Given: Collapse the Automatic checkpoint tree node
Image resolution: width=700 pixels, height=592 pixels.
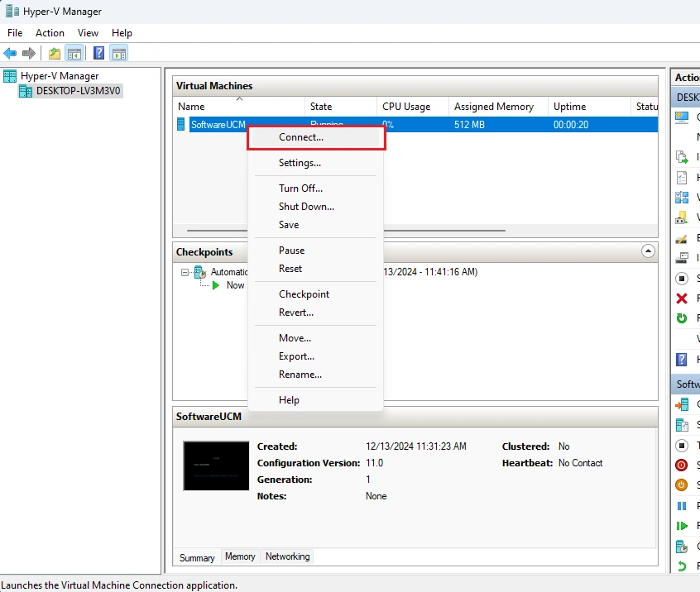Looking at the screenshot, I should coord(185,272).
